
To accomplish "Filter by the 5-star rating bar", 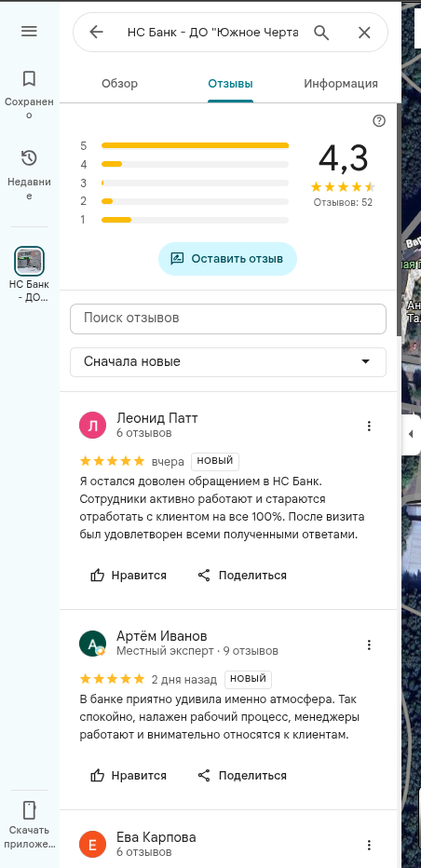I will click(x=195, y=145).
